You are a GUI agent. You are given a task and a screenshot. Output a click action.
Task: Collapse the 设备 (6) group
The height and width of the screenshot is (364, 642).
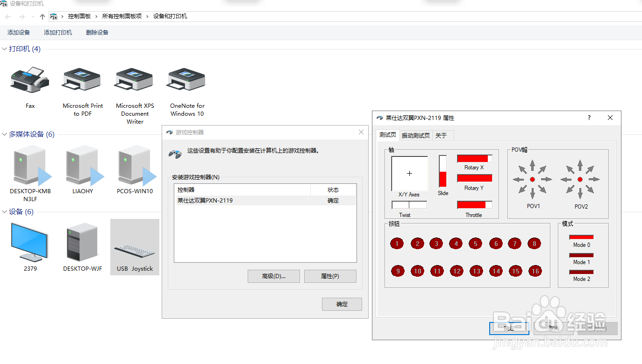[x=5, y=212]
